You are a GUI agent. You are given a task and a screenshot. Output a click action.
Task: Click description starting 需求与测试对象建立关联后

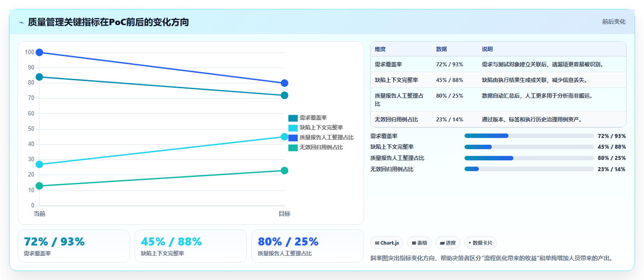pos(543,65)
